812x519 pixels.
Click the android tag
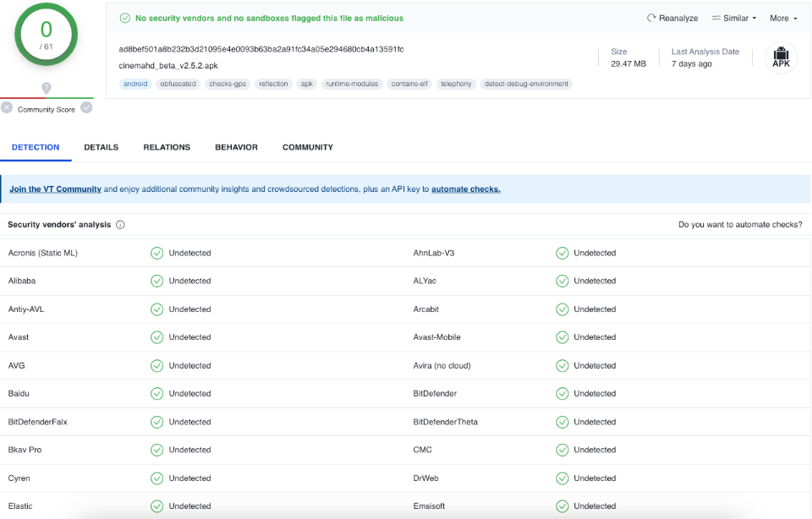[135, 84]
